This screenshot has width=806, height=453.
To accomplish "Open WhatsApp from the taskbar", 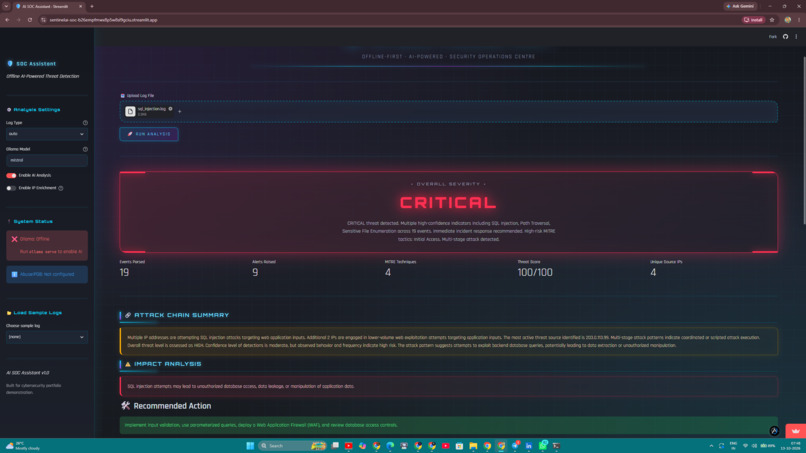I will (542, 446).
